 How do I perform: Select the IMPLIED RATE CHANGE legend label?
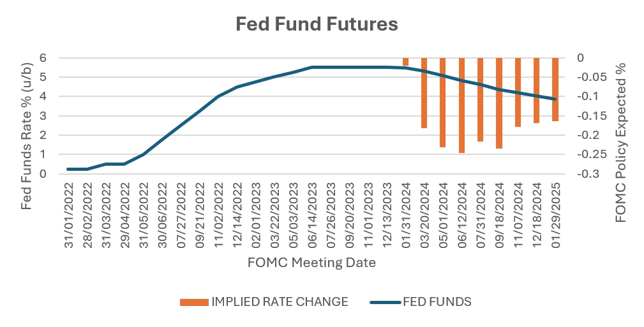tap(280, 302)
